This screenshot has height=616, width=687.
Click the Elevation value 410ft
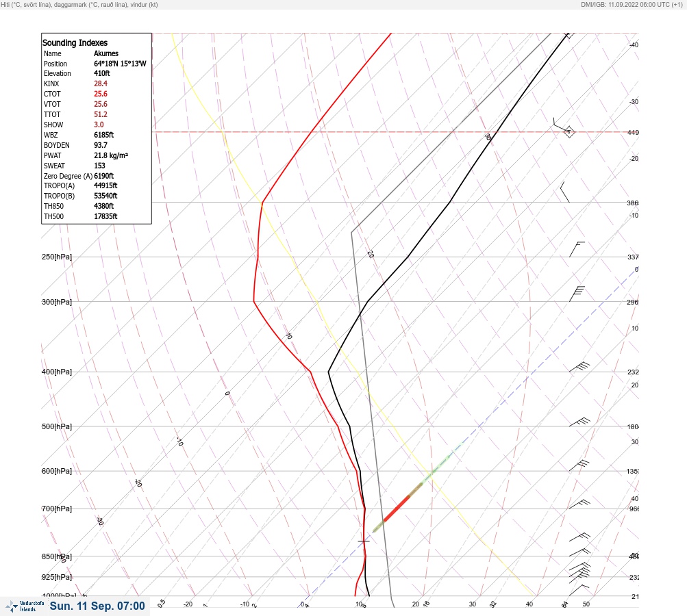click(102, 73)
